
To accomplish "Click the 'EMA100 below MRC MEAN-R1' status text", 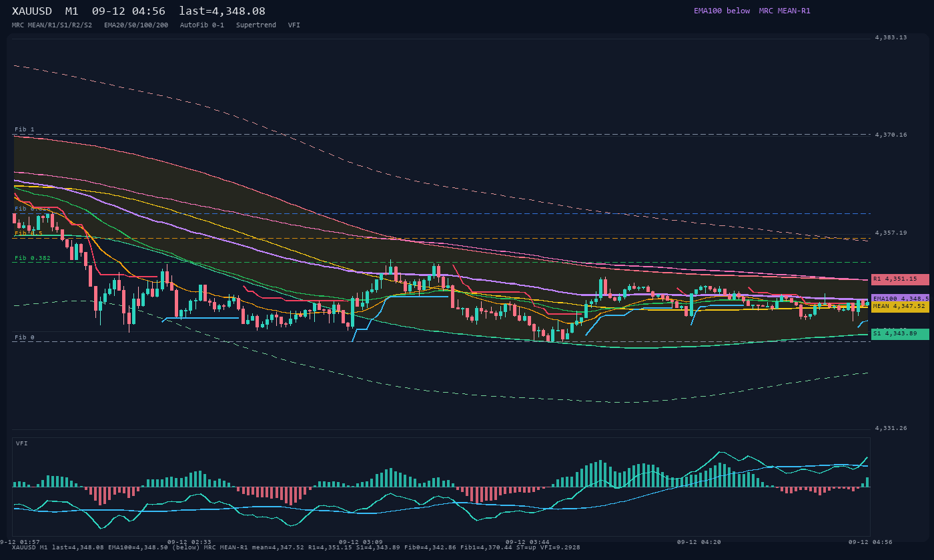I will (752, 11).
